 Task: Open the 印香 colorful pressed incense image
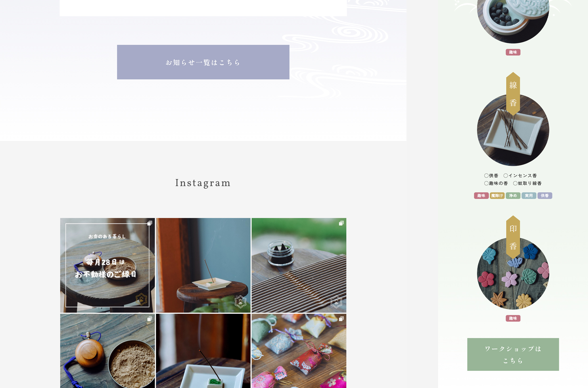pyautogui.click(x=513, y=273)
